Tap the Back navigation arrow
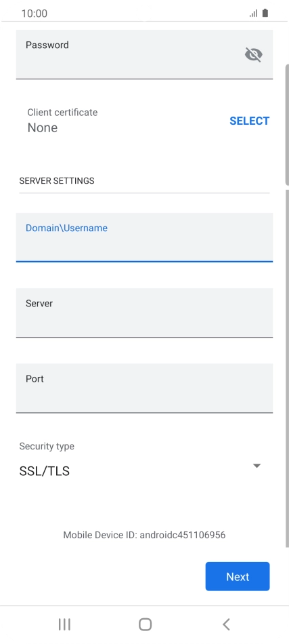The height and width of the screenshot is (644, 289). pos(226,624)
